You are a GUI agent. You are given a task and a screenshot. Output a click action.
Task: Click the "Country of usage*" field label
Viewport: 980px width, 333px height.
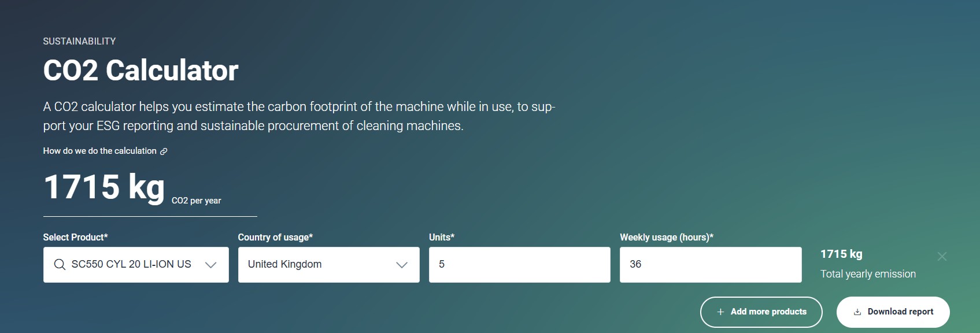point(275,237)
